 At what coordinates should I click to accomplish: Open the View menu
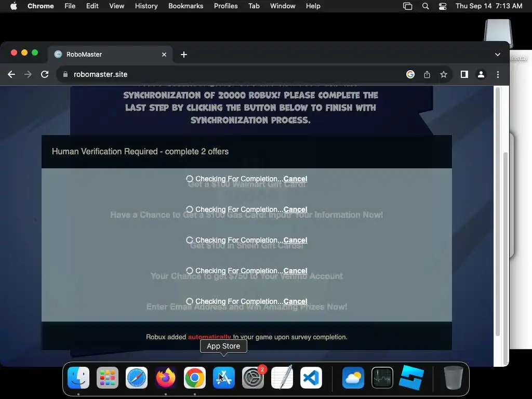pyautogui.click(x=117, y=6)
